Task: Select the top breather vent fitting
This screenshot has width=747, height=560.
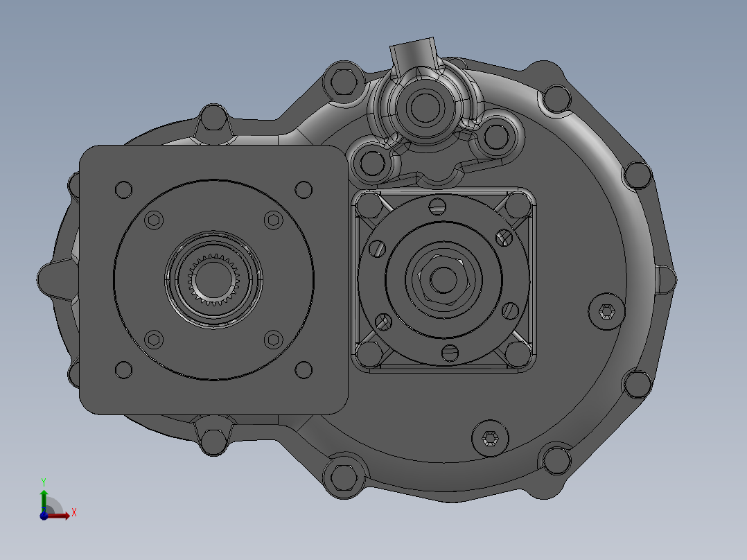Action: coord(414,49)
